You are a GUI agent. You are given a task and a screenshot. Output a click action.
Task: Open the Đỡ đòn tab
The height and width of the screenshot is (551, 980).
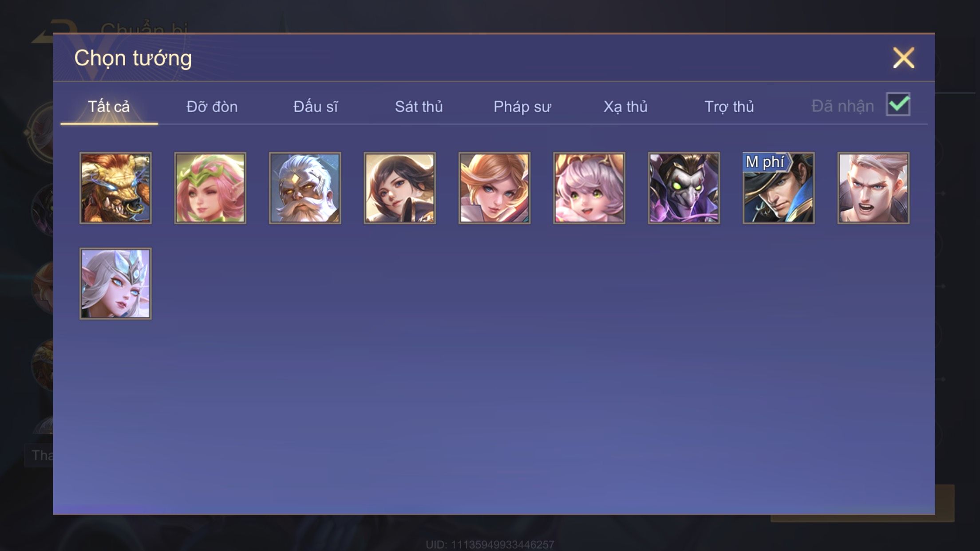[x=212, y=106]
